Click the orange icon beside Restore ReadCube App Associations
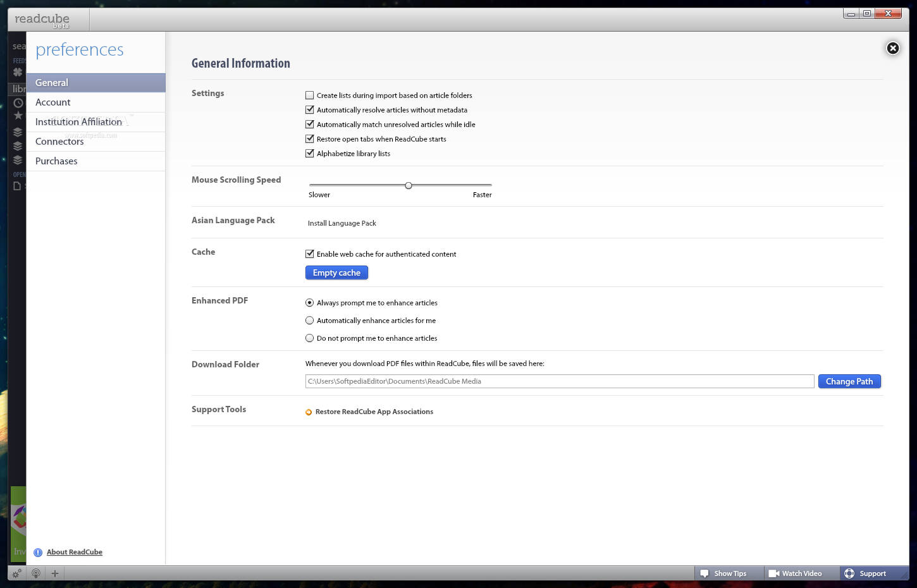Image resolution: width=917 pixels, height=588 pixels. click(309, 412)
